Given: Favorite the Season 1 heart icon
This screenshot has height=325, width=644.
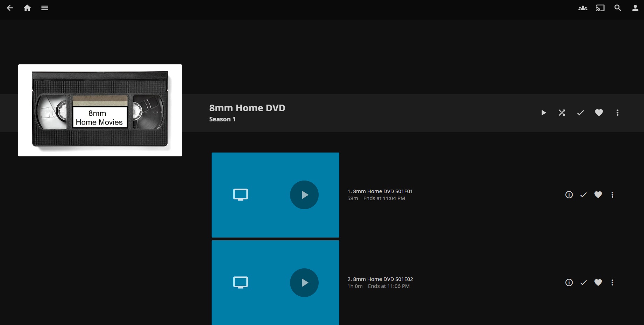Looking at the screenshot, I should point(599,113).
